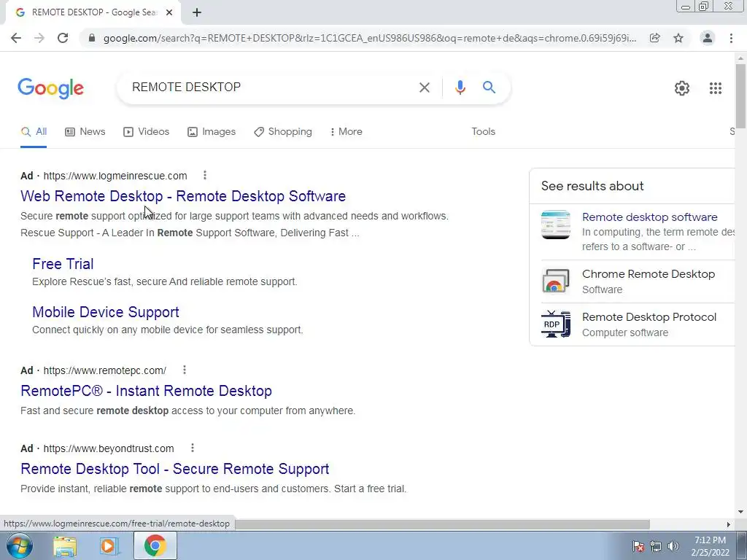Click the horizontal scrollbar thumb

[x=442, y=524]
